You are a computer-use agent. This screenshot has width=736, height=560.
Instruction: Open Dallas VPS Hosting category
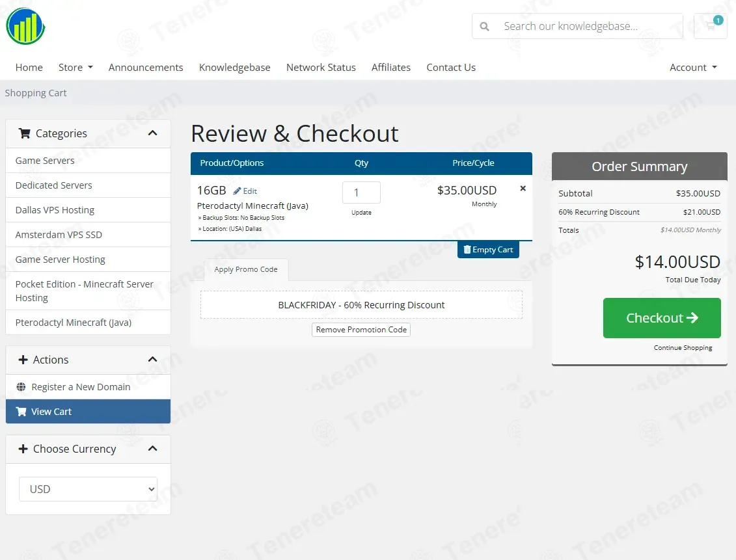(89, 210)
